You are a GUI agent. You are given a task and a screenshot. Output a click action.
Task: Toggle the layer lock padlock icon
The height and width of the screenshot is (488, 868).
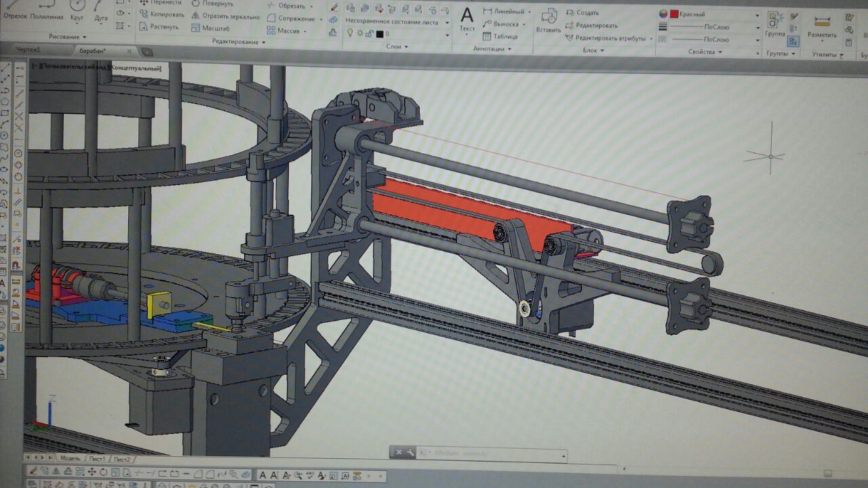[x=370, y=34]
